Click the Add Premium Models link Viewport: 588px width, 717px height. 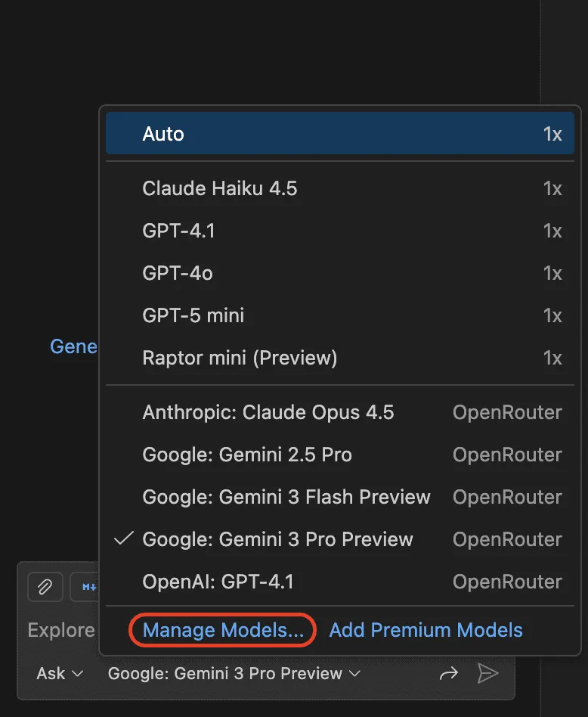426,630
